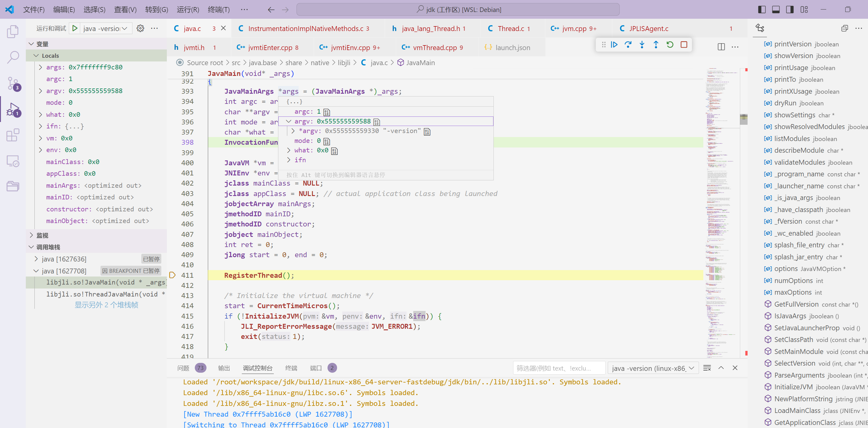The image size is (868, 428).
Task: Open the 文件(F) menu
Action: 34,10
